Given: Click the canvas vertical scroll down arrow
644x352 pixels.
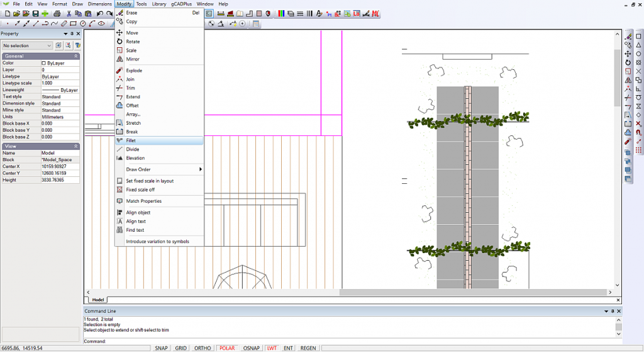Looking at the screenshot, I should [x=618, y=285].
